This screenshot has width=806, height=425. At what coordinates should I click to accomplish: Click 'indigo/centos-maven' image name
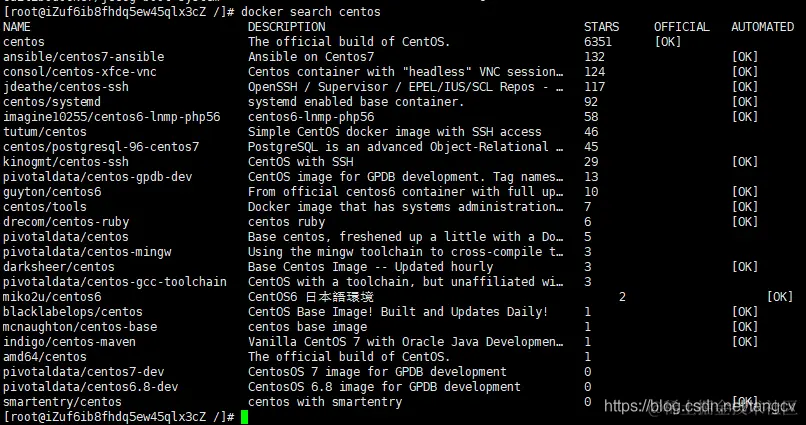pyautogui.click(x=69, y=342)
